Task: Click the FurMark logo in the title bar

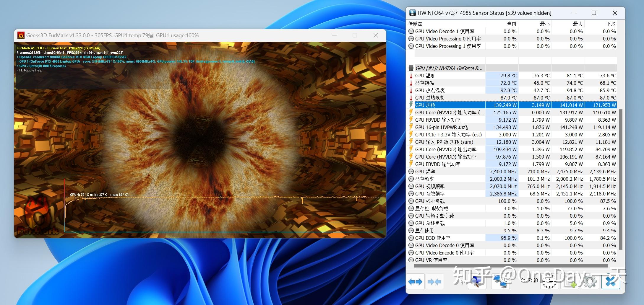Action: click(22, 35)
